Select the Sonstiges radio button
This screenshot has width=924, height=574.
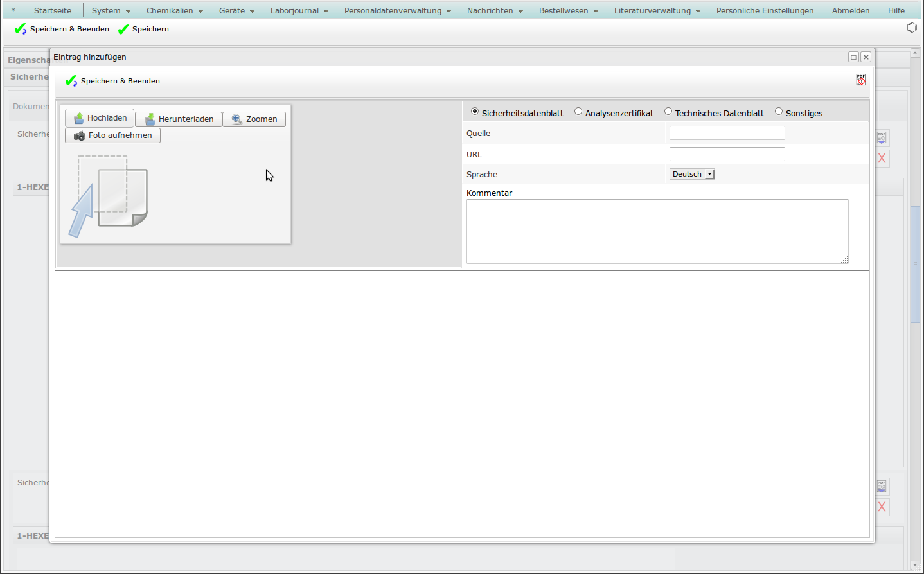pos(779,111)
